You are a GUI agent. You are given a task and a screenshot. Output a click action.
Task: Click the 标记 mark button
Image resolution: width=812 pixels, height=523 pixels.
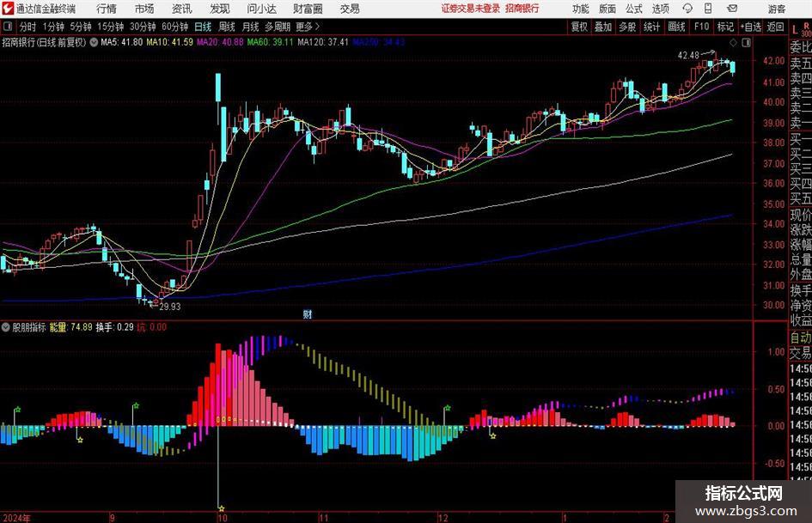coord(725,27)
